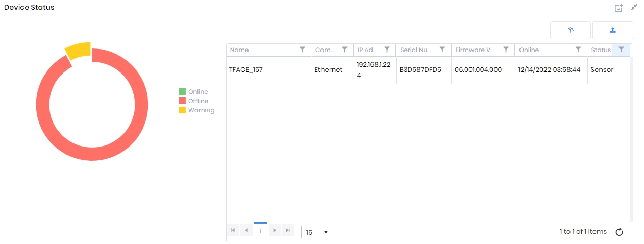Go to the last page
Image resolution: width=644 pixels, height=244 pixels.
point(288,231)
